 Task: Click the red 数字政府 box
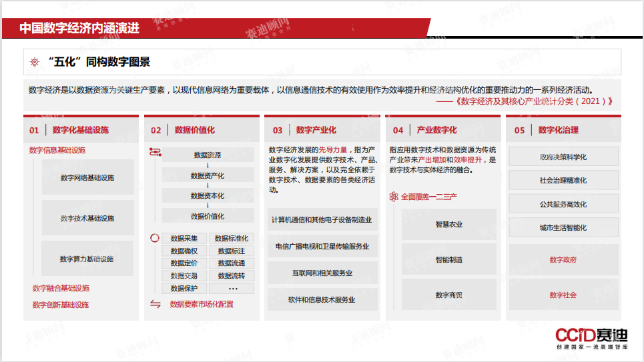tap(563, 260)
